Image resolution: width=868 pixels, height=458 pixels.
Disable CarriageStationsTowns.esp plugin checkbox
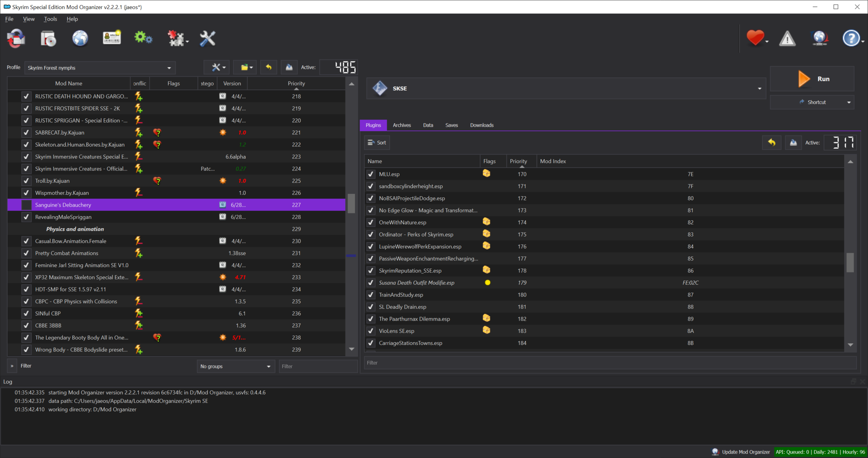(371, 343)
